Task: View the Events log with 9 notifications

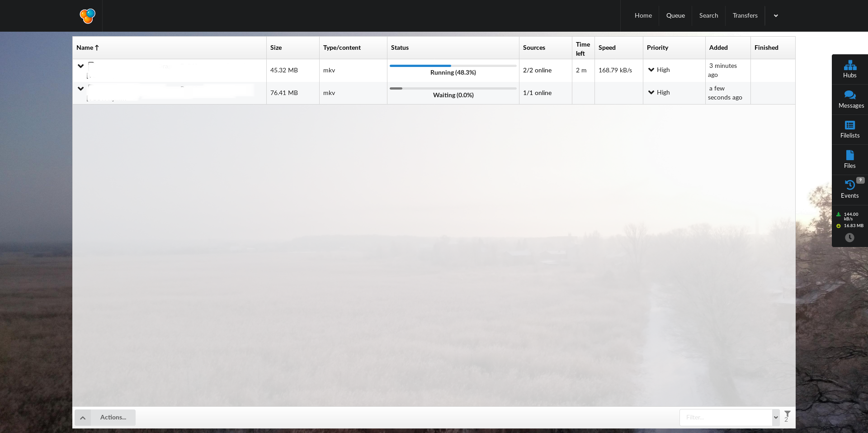Action: [850, 189]
